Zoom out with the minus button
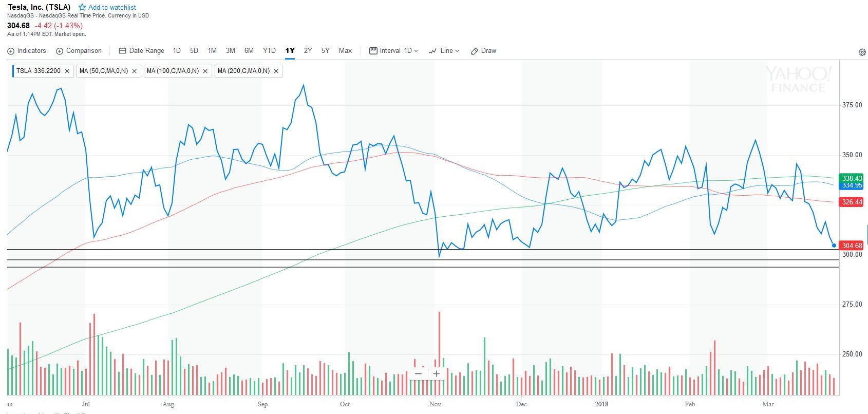The width and height of the screenshot is (868, 414). (x=418, y=373)
